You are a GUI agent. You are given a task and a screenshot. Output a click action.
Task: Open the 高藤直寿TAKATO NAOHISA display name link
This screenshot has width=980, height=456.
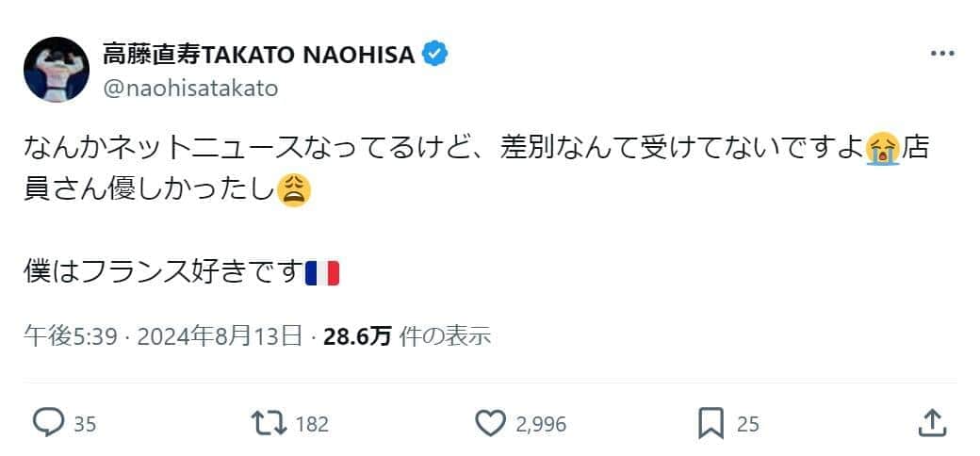[x=258, y=55]
